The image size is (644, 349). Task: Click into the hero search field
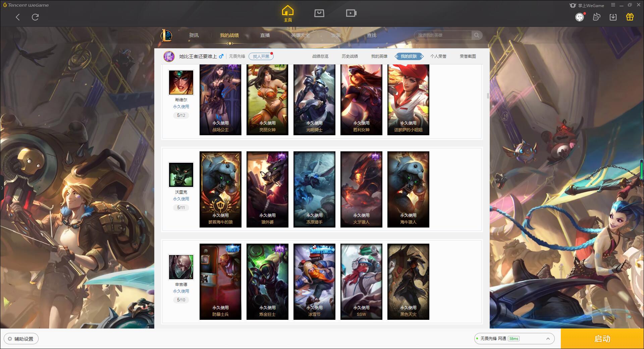tap(443, 35)
